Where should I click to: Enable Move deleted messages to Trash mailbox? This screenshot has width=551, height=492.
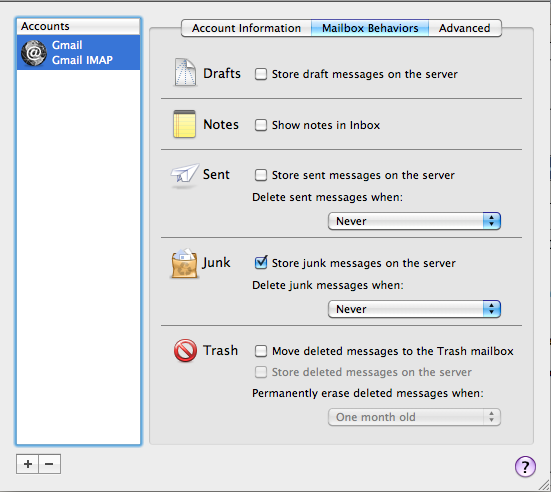click(x=261, y=351)
